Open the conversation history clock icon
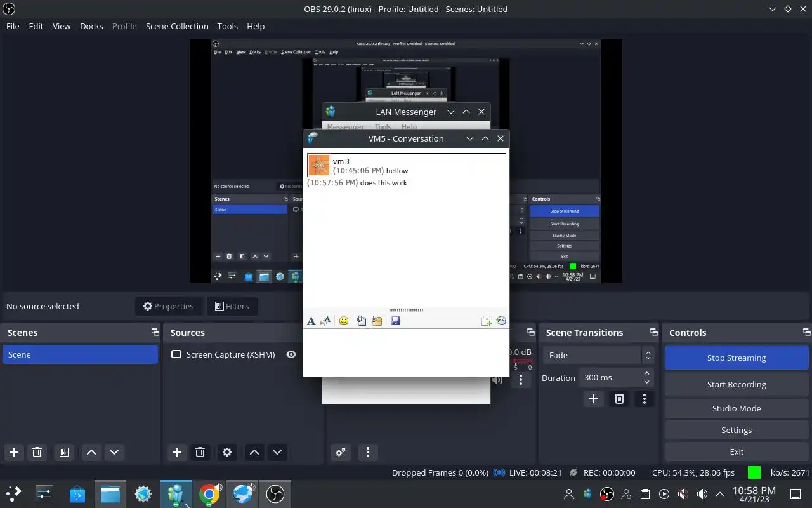The height and width of the screenshot is (508, 812). coord(501,321)
